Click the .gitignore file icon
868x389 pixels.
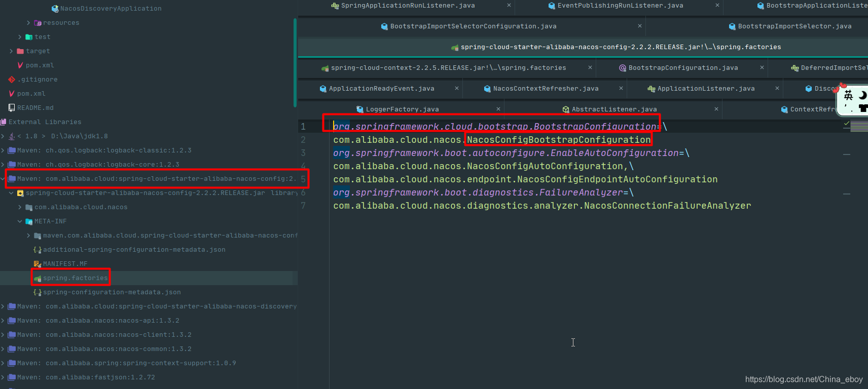click(x=12, y=80)
